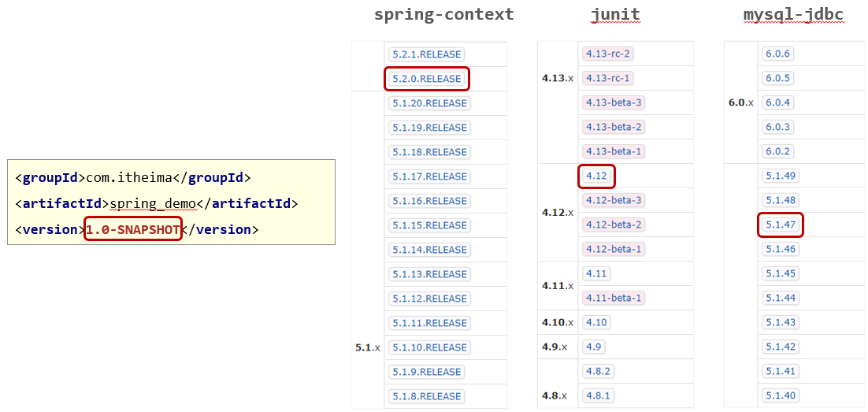The width and height of the screenshot is (868, 412).
Task: Click the 4.11 version link
Action: click(596, 273)
